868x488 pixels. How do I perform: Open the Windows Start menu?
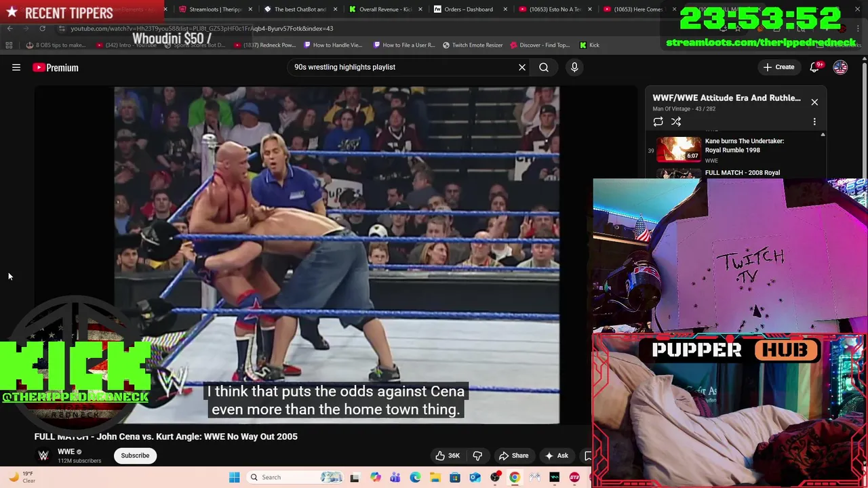[234, 477]
